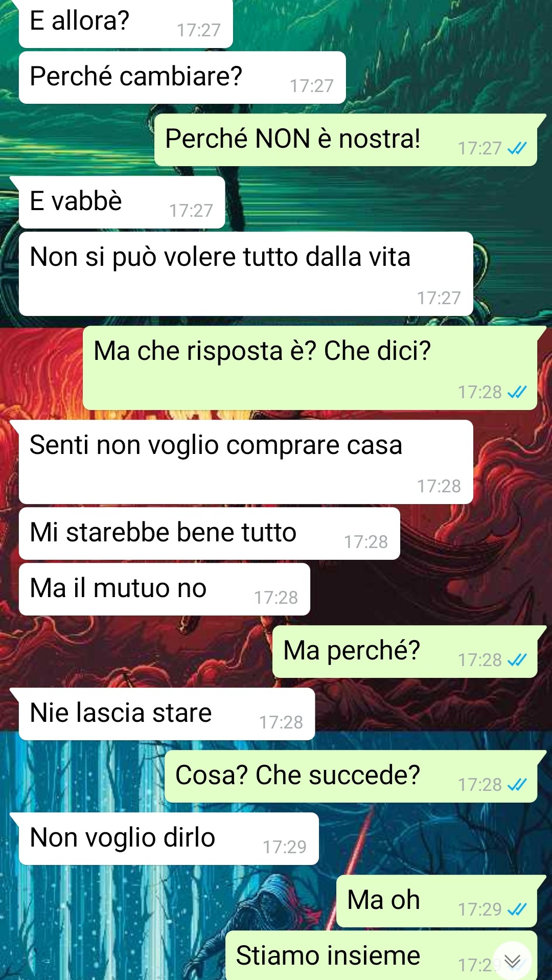This screenshot has width=552, height=980.
Task: Tap blue double check on 'Ma che risposta è?'
Action: click(x=517, y=392)
